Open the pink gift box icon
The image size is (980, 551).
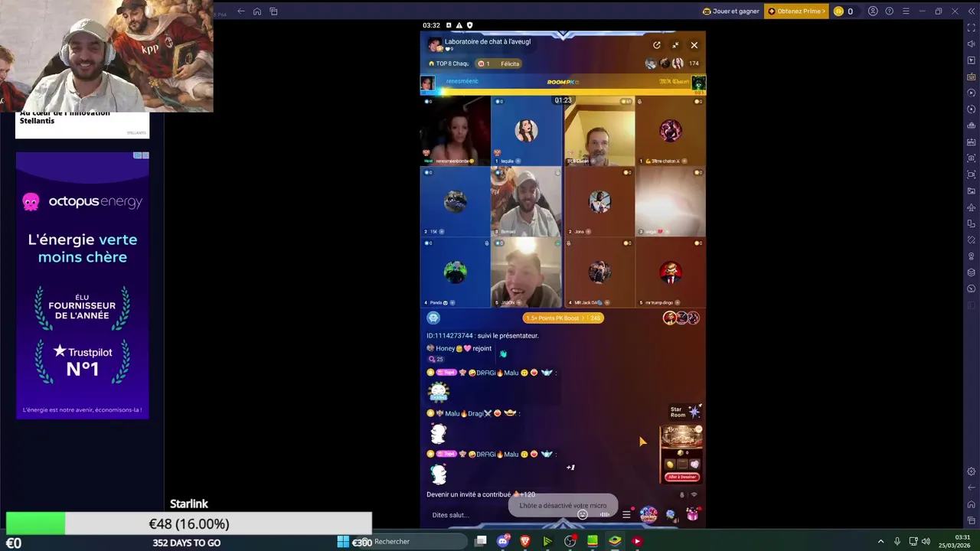pyautogui.click(x=692, y=515)
